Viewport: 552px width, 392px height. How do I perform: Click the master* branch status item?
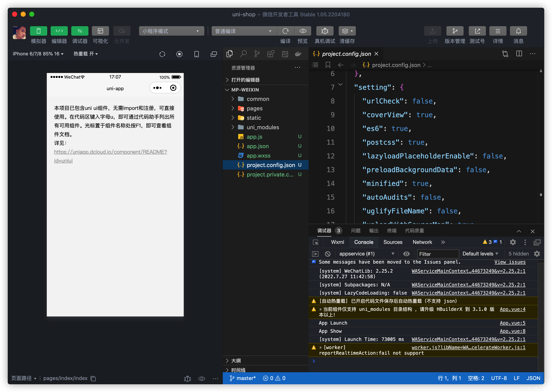[x=242, y=378]
